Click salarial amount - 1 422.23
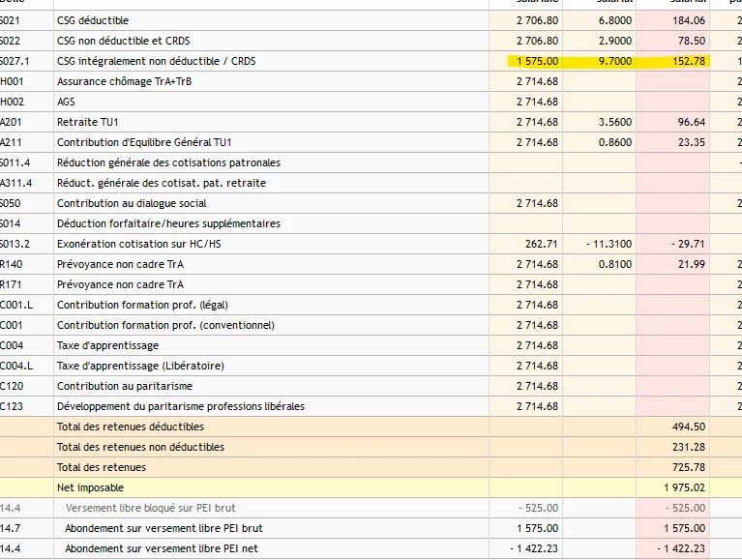The image size is (742, 560). pyautogui.click(x=681, y=549)
